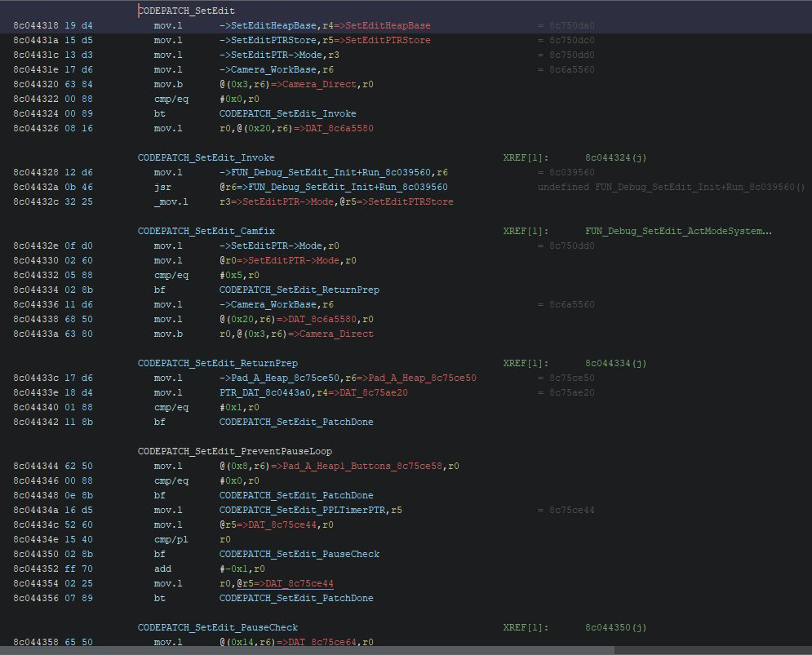Click the CODEPATCH_SetEdit_PreventPauseLoop label
The width and height of the screenshot is (812, 655).
click(x=235, y=451)
